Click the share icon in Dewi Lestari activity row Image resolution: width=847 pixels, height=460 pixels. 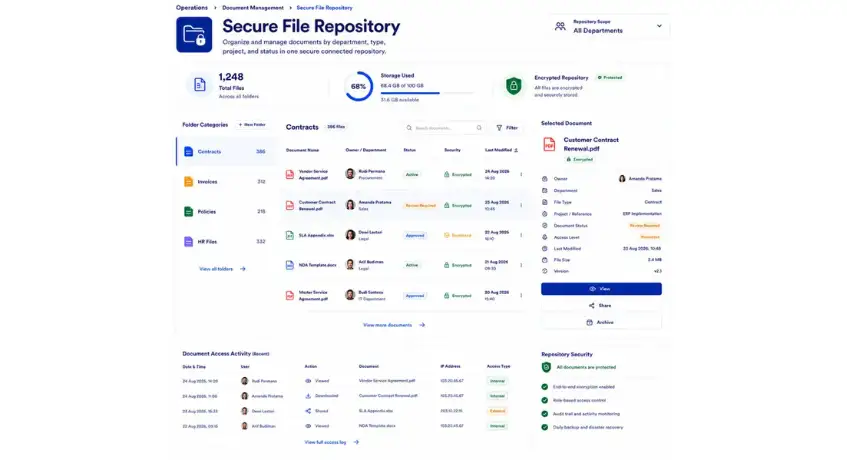click(x=308, y=411)
